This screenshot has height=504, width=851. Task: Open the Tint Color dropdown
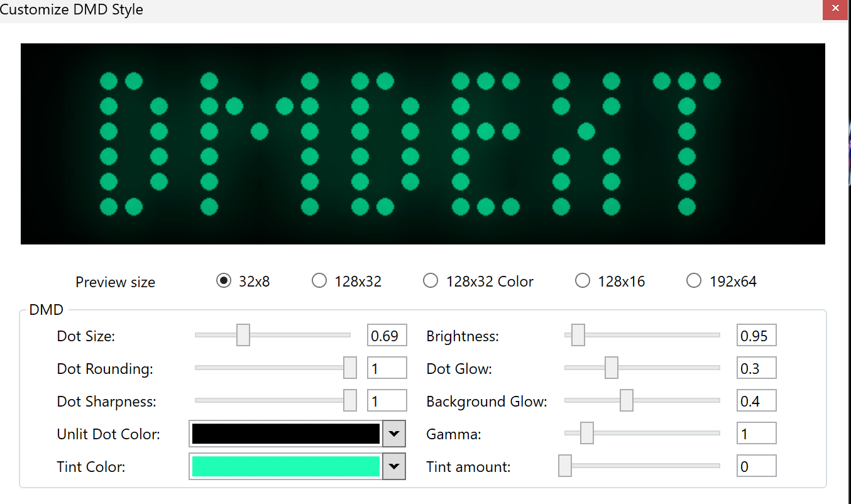click(x=394, y=466)
